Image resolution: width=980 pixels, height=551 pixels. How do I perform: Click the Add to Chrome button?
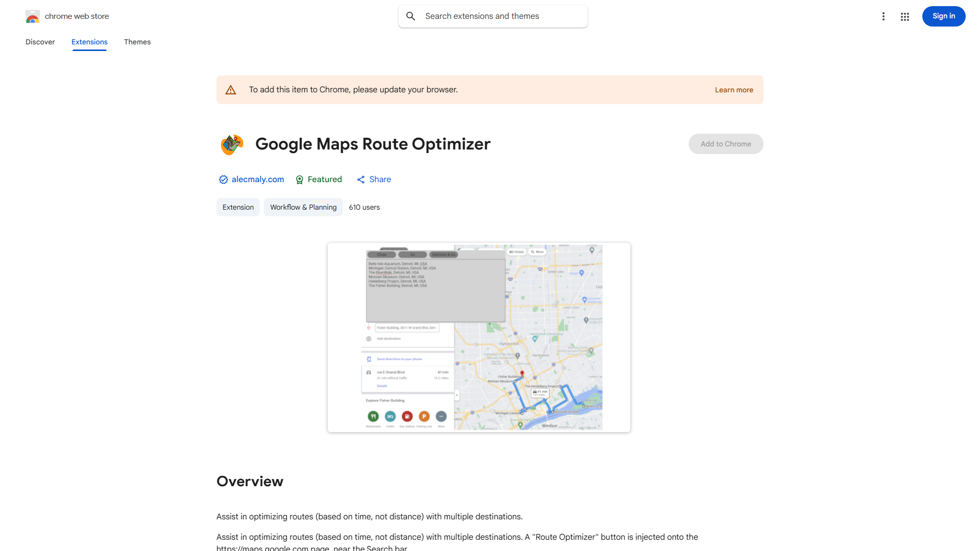(725, 144)
